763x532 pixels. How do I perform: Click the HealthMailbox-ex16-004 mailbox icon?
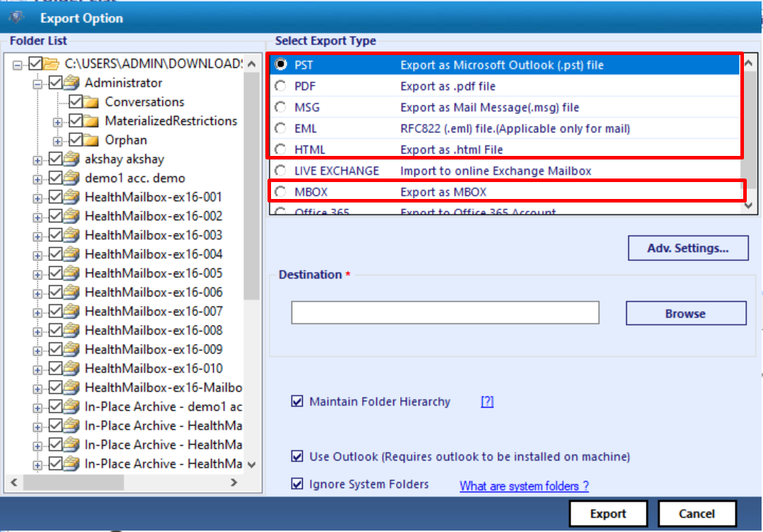coord(71,254)
